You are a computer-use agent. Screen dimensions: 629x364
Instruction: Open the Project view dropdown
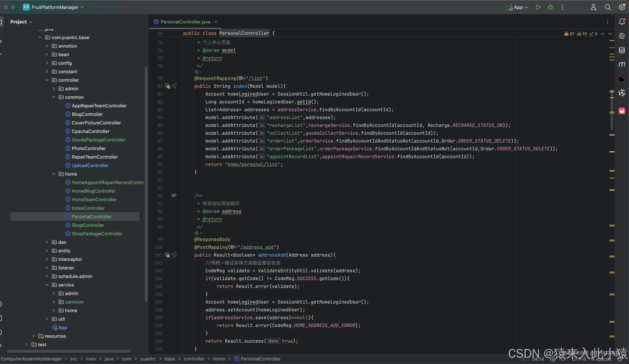[21, 22]
